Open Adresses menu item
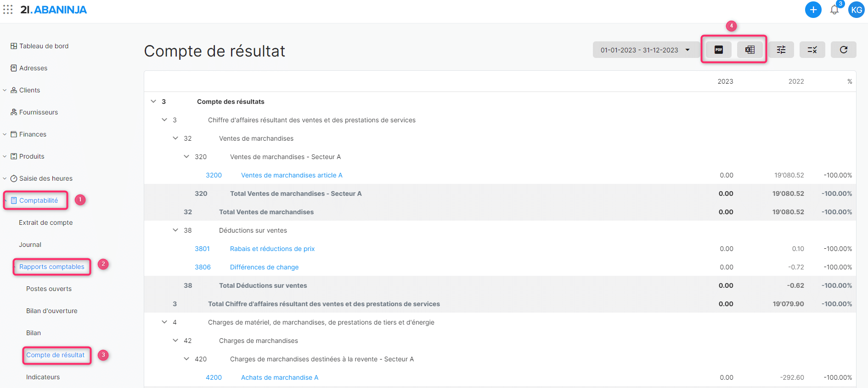The width and height of the screenshot is (868, 388). (x=33, y=68)
